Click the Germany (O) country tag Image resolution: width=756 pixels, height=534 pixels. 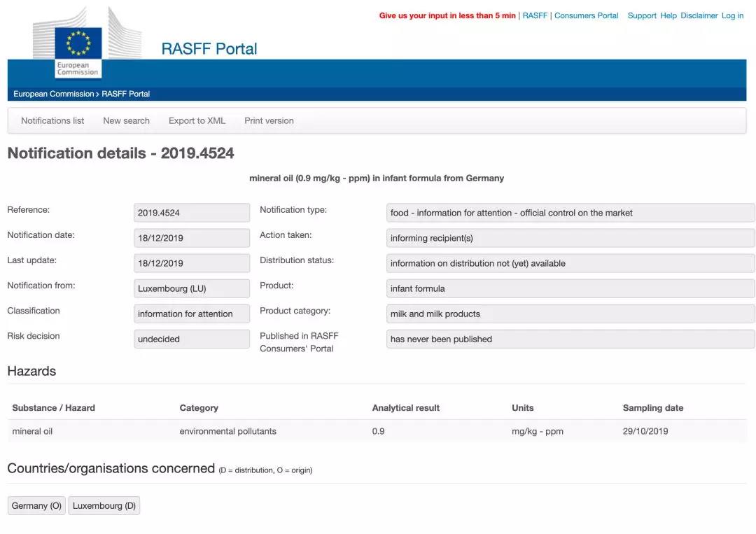(x=36, y=505)
